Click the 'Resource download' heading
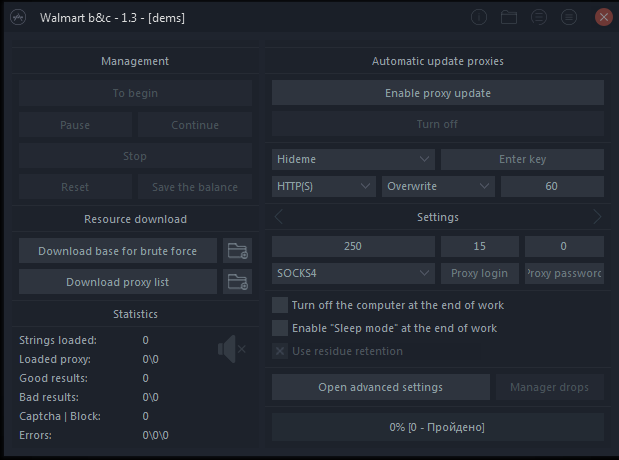Viewport: 619px width, 460px height. [x=135, y=219]
